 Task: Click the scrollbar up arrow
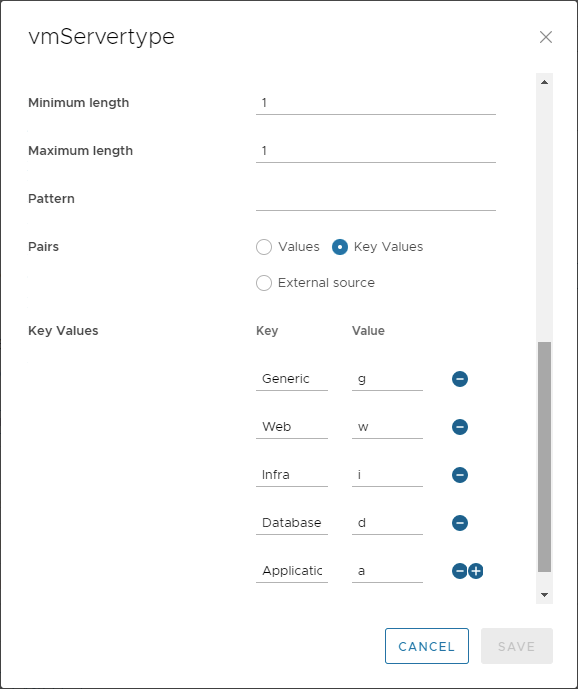click(544, 82)
